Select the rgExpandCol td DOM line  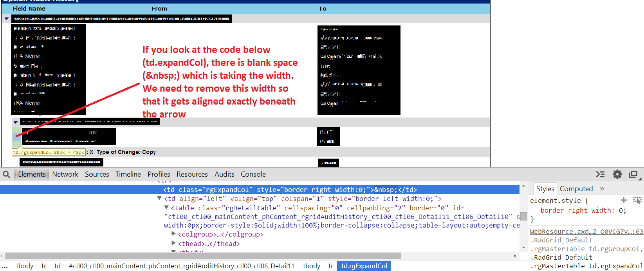click(260, 190)
